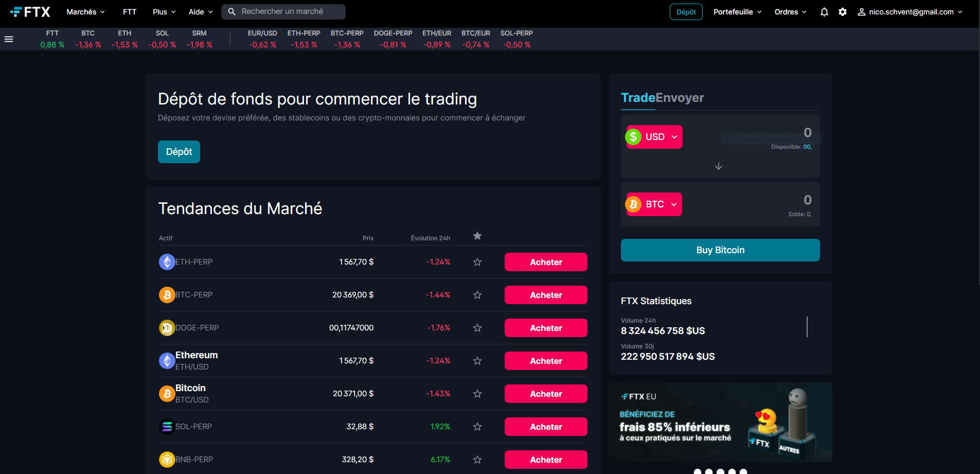Image resolution: width=980 pixels, height=474 pixels.
Task: Star the SOL-PERP market
Action: pos(477,427)
